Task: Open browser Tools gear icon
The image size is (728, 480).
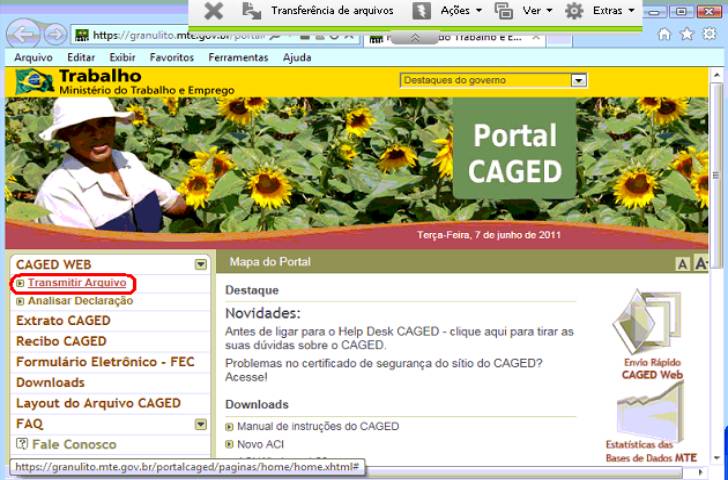Action: click(x=709, y=34)
